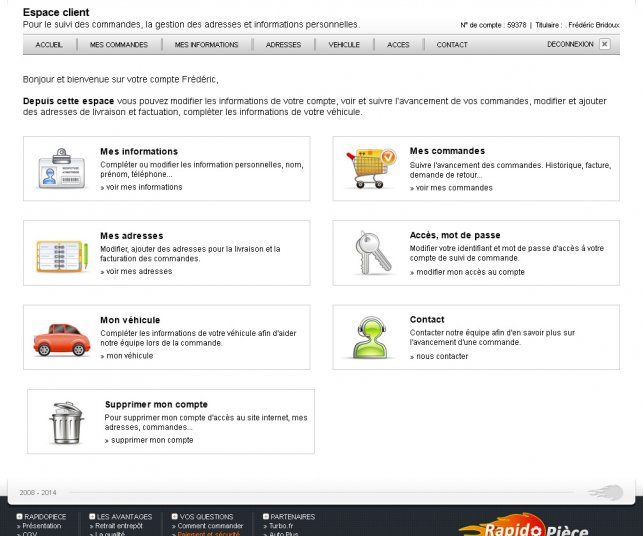The height and width of the screenshot is (536, 643).
Task: Log out via the DECONNEXION link
Action: 570,44
